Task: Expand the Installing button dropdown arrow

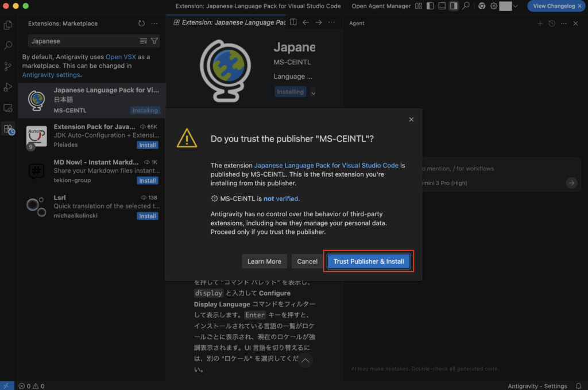Action: [313, 92]
